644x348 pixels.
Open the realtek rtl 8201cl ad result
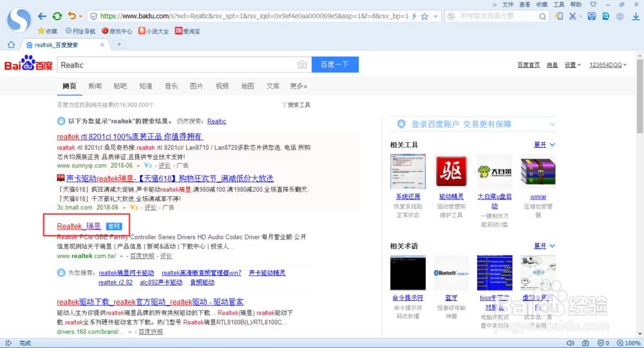pos(130,136)
